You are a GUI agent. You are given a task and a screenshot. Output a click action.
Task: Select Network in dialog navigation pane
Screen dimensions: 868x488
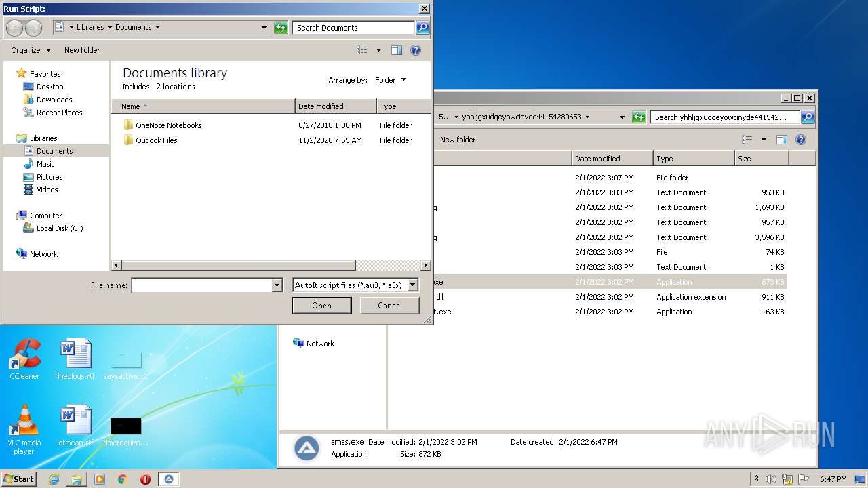pos(43,254)
